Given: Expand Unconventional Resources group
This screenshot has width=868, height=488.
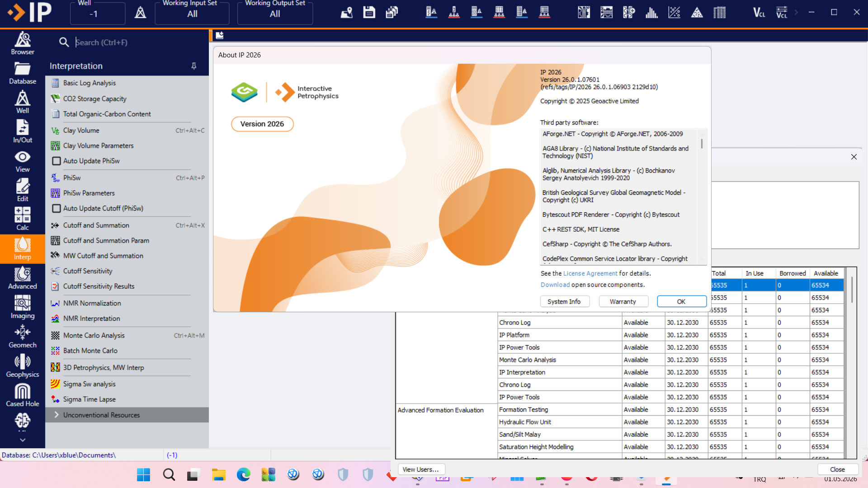Looking at the screenshot, I should pyautogui.click(x=127, y=415).
